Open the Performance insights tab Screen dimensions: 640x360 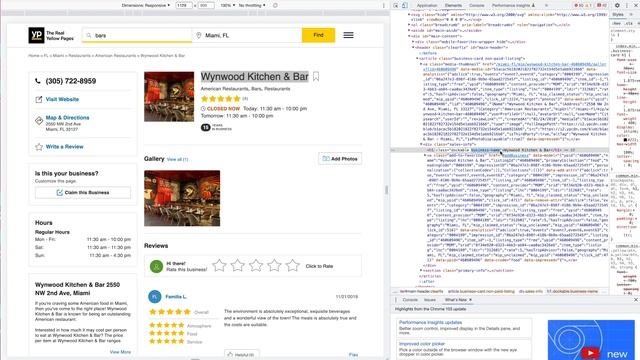click(x=513, y=5)
